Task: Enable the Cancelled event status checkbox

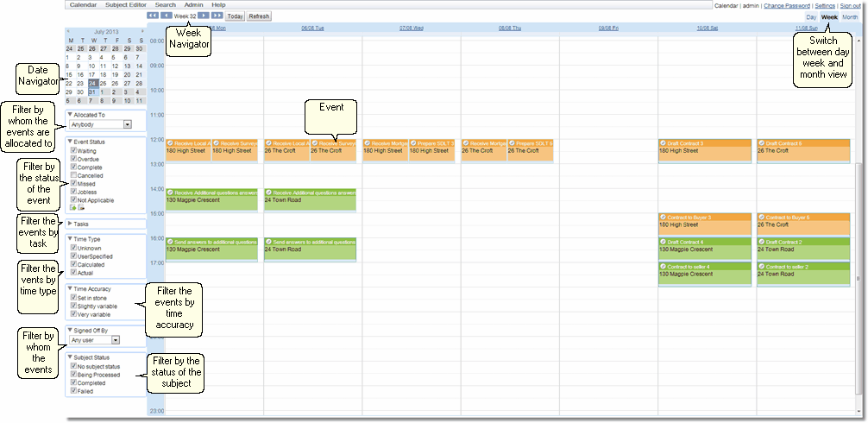Action: click(73, 175)
